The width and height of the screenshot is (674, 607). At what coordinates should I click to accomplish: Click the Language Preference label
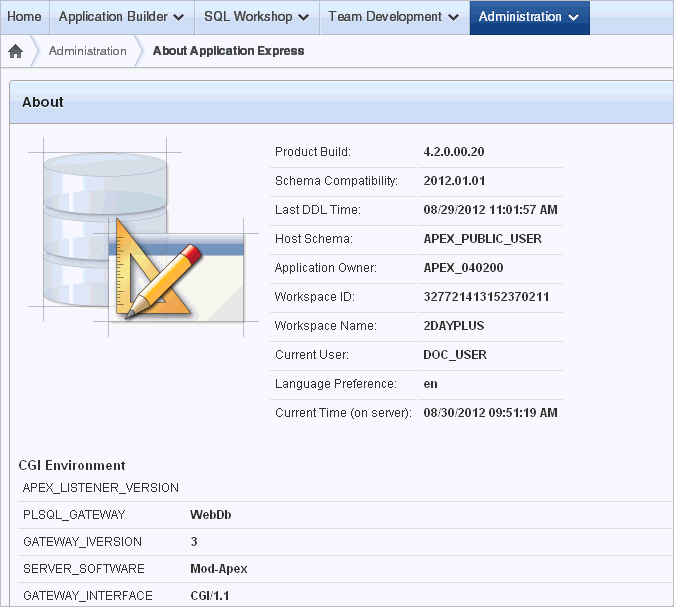[x=336, y=384]
